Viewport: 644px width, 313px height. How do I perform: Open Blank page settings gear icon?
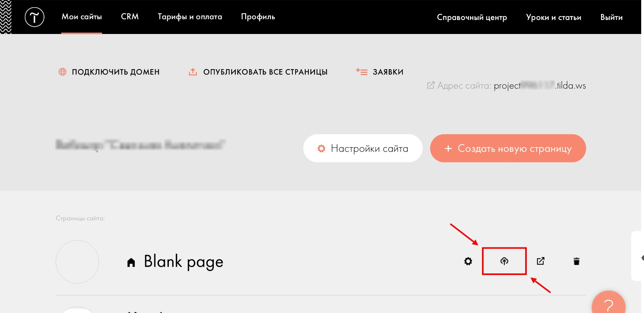click(x=468, y=261)
